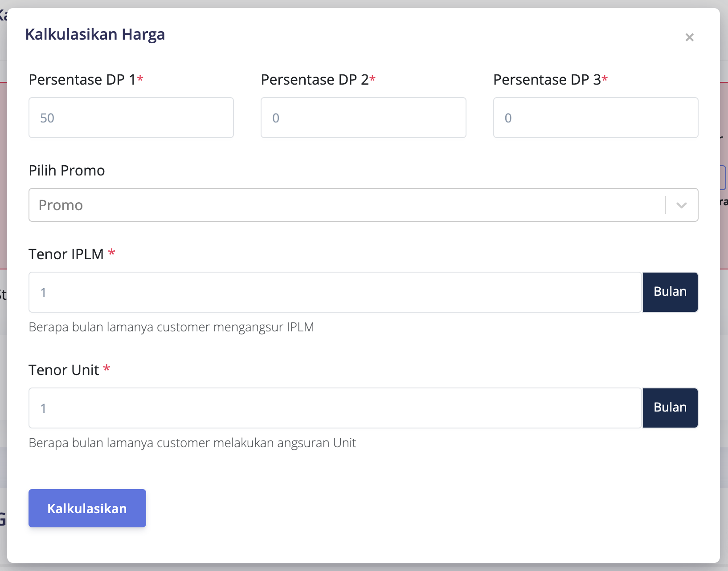Click the Tenor IPLM label
Image resolution: width=728 pixels, height=571 pixels.
[x=66, y=254]
